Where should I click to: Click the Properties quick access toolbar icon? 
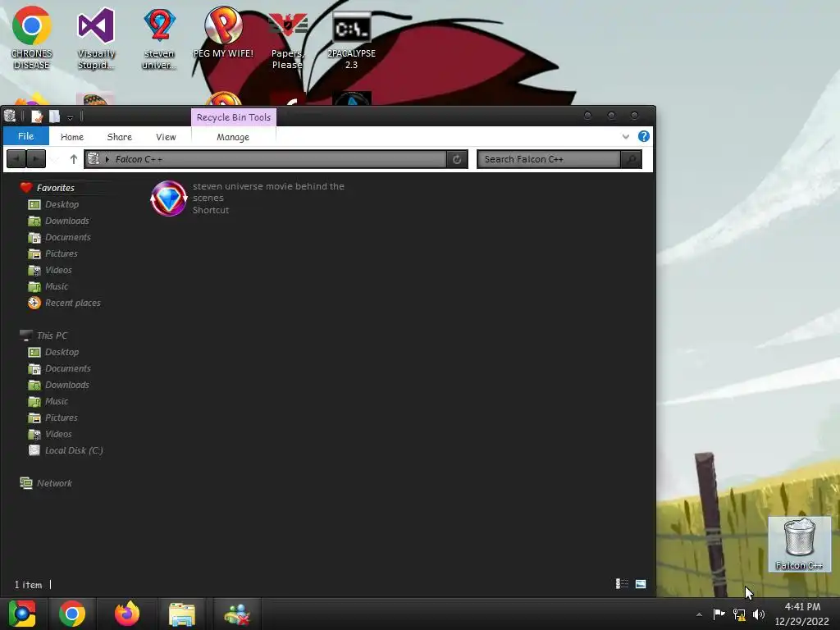point(37,116)
